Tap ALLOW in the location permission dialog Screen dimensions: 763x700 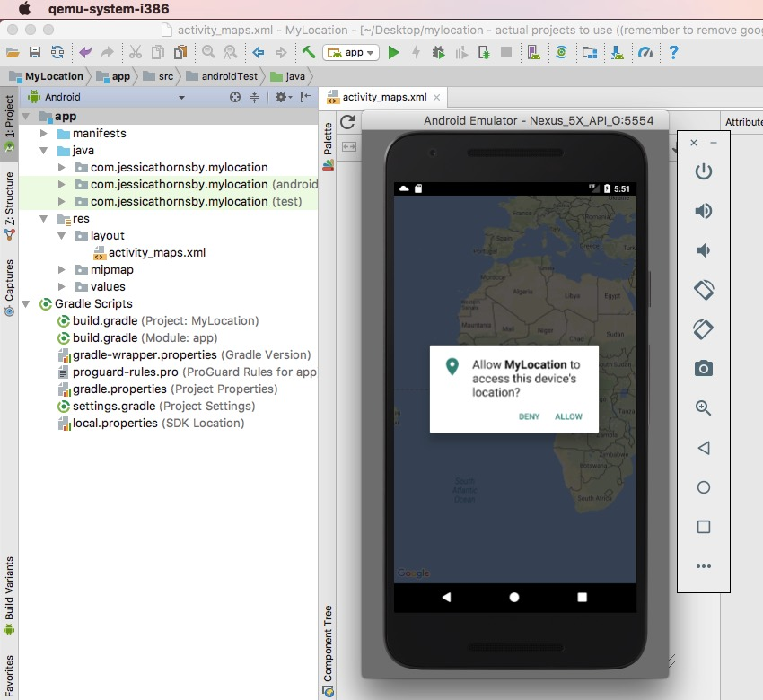pyautogui.click(x=568, y=416)
